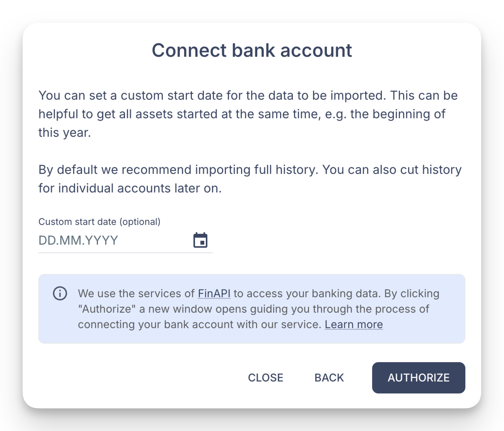Click the "Custom start date (optional)" label
504x431 pixels.
click(x=99, y=221)
